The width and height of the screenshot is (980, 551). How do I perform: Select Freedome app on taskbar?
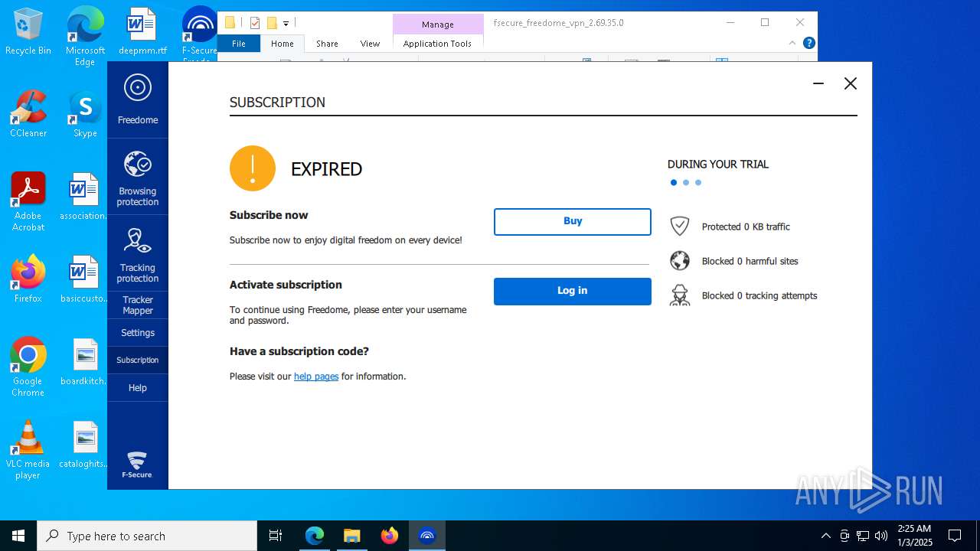[427, 536]
